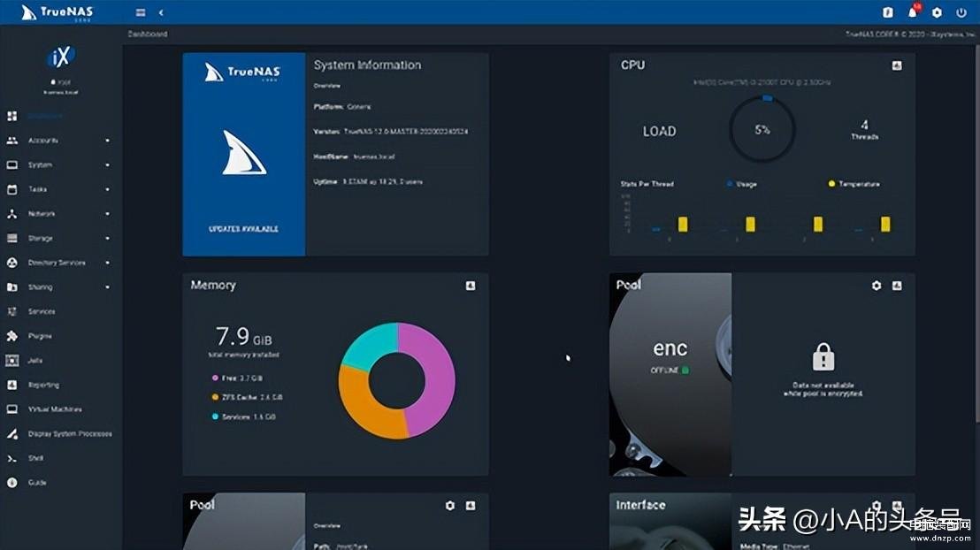
Task: Open the Dashboard sidebar item
Action: click(44, 116)
